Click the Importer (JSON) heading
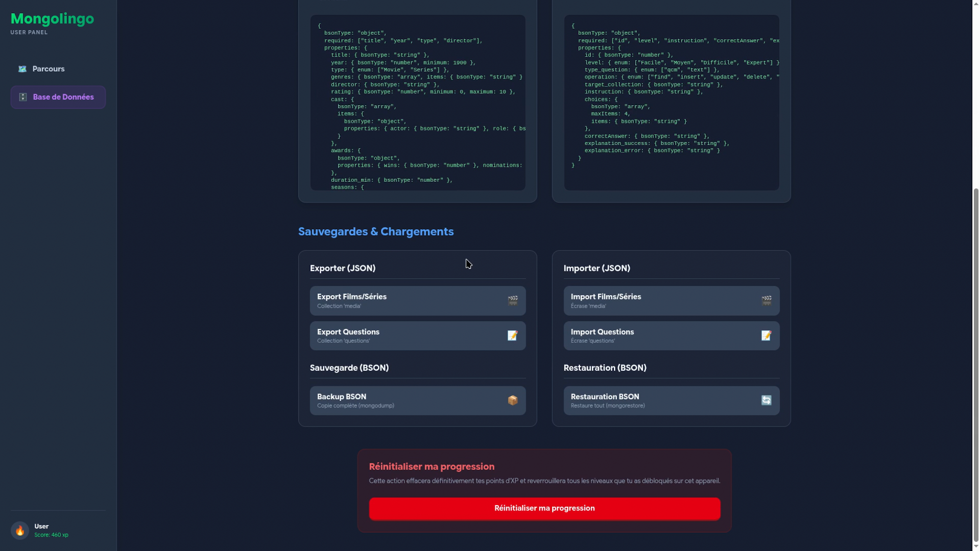980x551 pixels. 596,268
